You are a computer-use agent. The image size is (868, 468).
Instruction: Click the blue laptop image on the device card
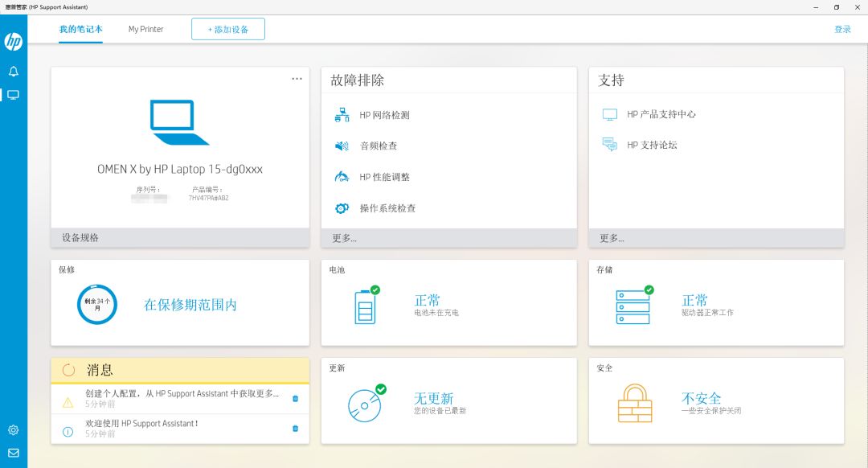pyautogui.click(x=179, y=122)
